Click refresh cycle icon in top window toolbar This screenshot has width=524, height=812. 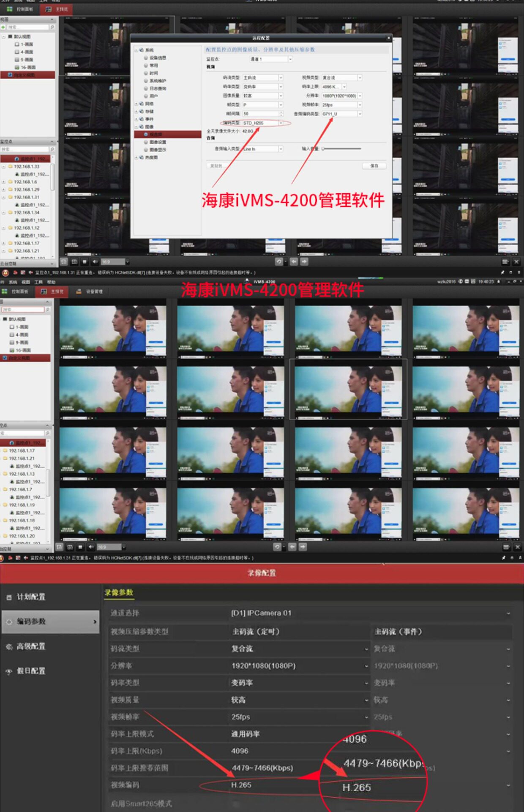point(279,262)
